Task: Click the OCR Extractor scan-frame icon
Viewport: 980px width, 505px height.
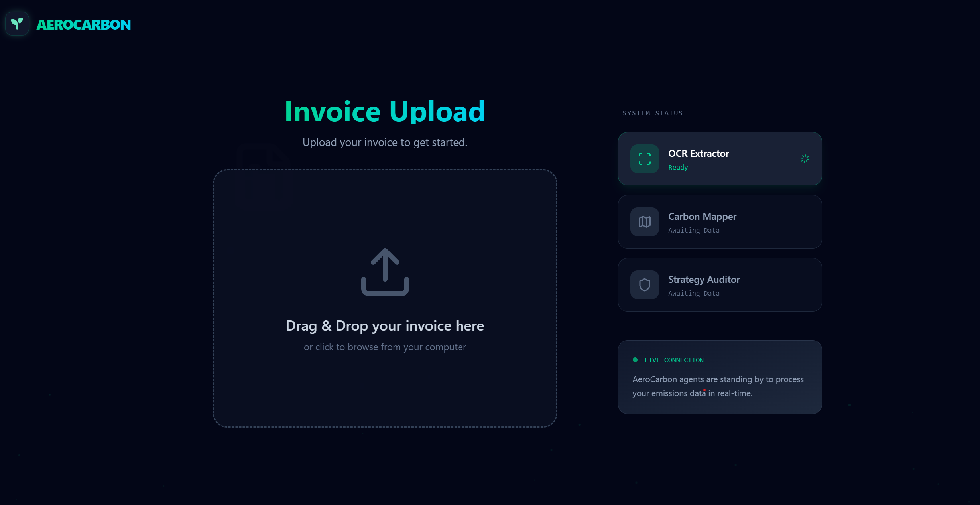Action: 644,159
